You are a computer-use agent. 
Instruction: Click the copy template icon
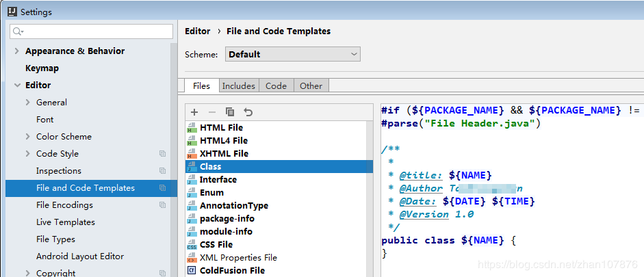click(x=230, y=112)
